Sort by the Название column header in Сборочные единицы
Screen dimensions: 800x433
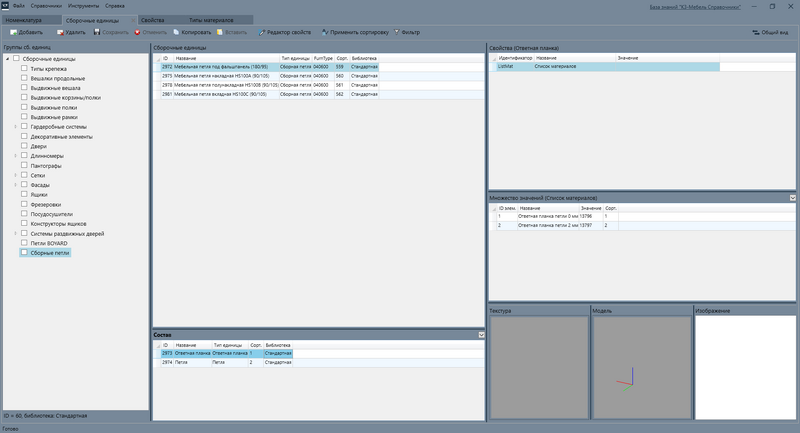coord(227,59)
